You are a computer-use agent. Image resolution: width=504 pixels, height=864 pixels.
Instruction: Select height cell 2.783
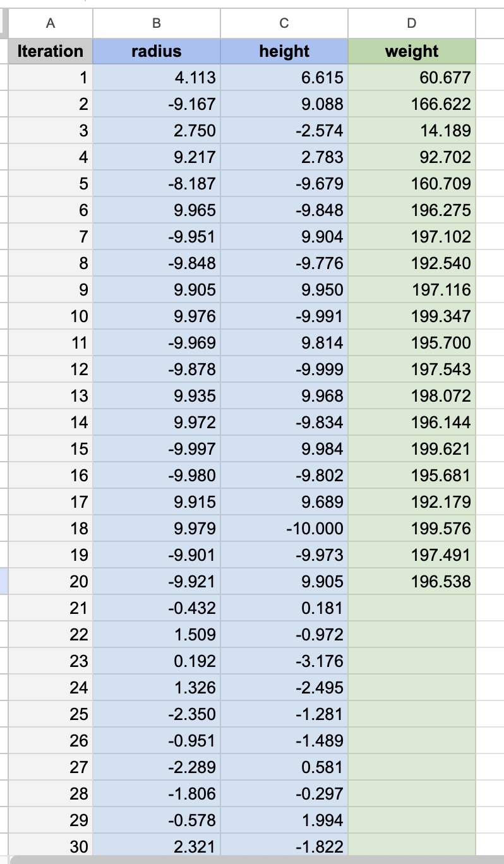284,157
